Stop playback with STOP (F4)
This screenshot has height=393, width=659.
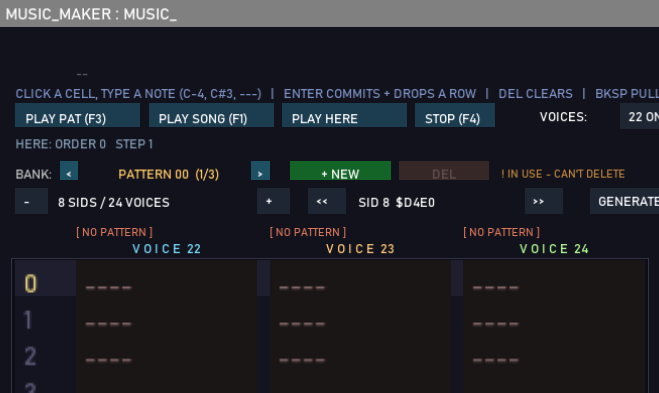tap(455, 116)
